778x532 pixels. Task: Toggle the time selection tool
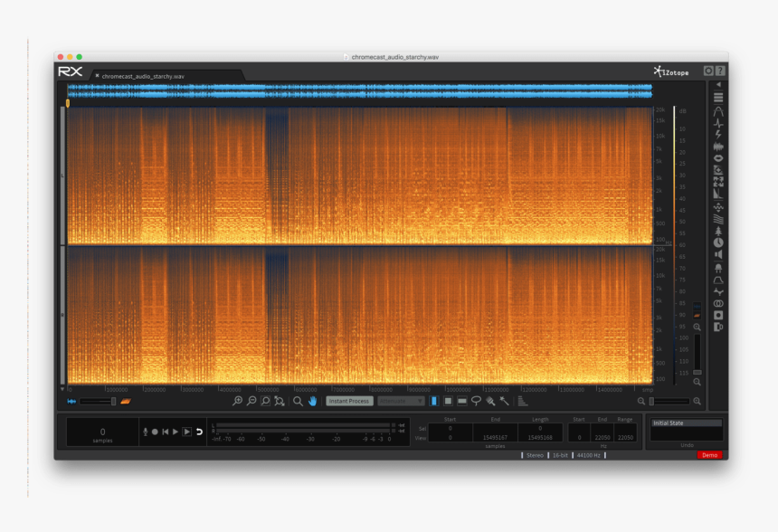[x=433, y=401]
